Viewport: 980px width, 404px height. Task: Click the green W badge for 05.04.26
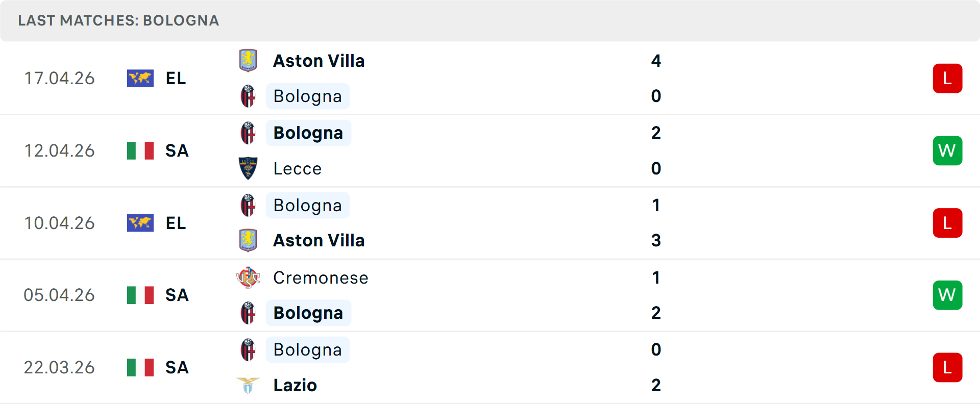pos(947,295)
